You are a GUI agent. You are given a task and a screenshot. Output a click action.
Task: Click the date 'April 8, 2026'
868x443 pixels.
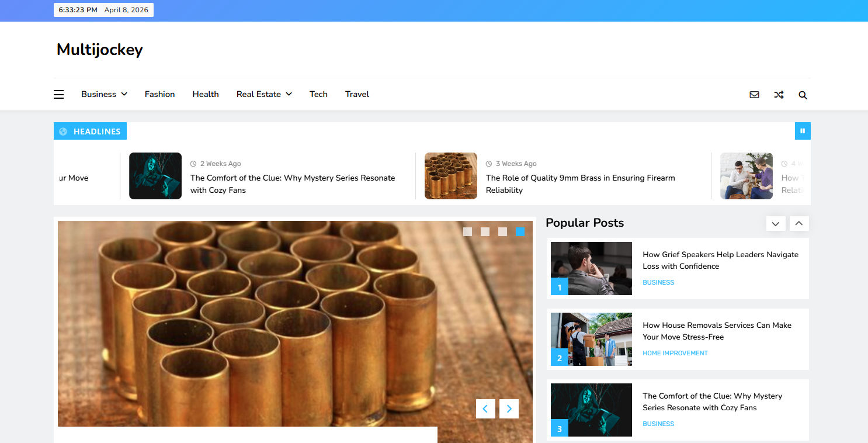126,10
